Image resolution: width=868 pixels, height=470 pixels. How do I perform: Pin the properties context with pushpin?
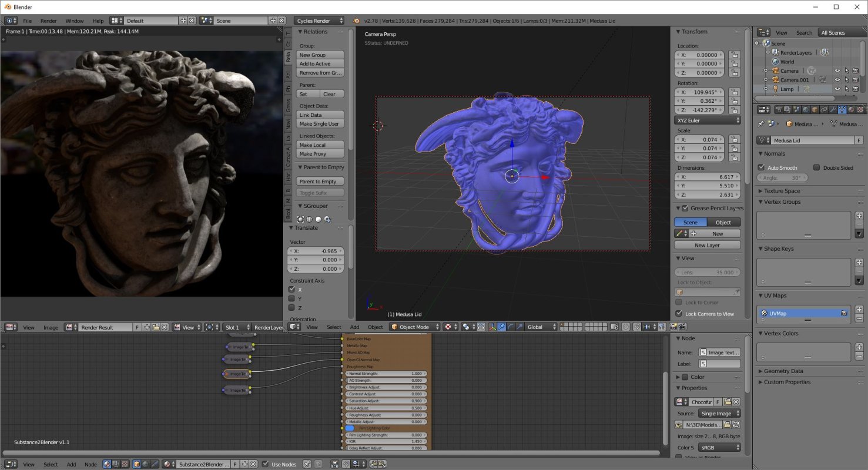(761, 124)
